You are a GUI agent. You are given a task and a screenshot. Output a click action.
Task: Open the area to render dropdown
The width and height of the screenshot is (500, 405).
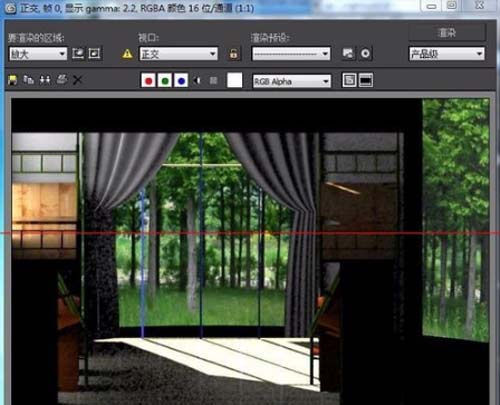(x=38, y=54)
